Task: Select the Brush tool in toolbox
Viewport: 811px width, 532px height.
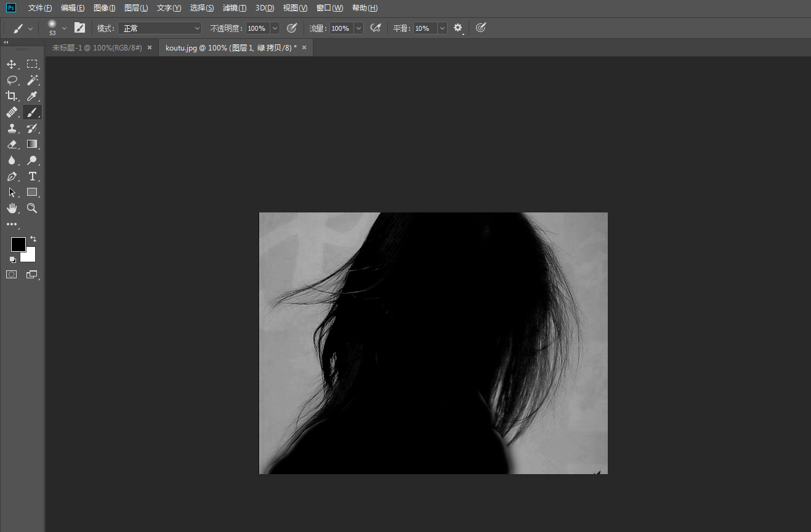Action: [32, 112]
